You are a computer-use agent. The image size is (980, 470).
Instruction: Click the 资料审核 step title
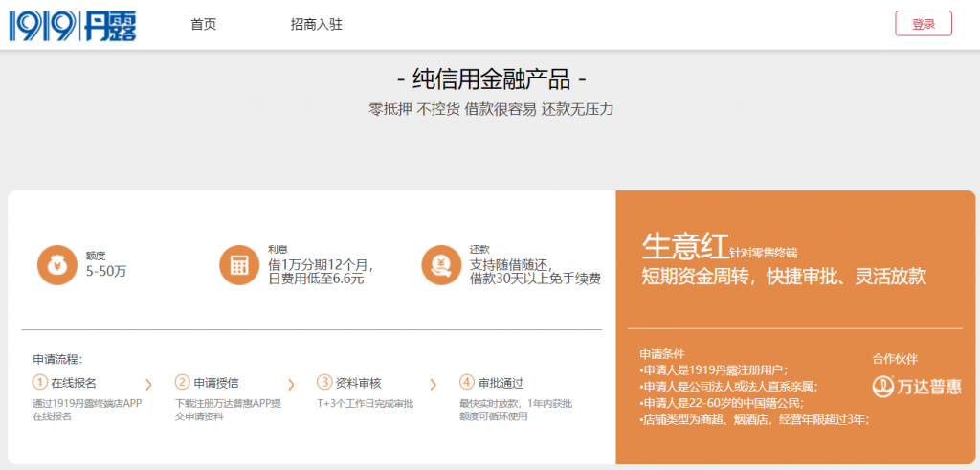tap(358, 383)
